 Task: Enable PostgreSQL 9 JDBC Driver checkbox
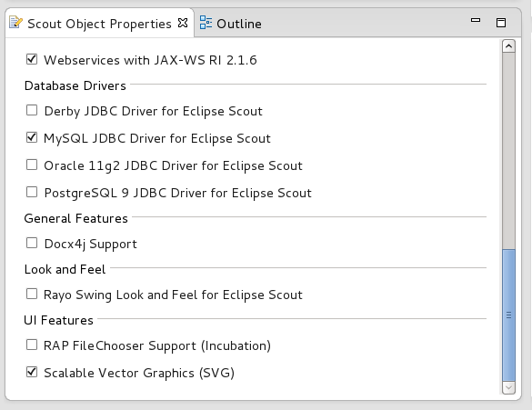[x=32, y=192]
